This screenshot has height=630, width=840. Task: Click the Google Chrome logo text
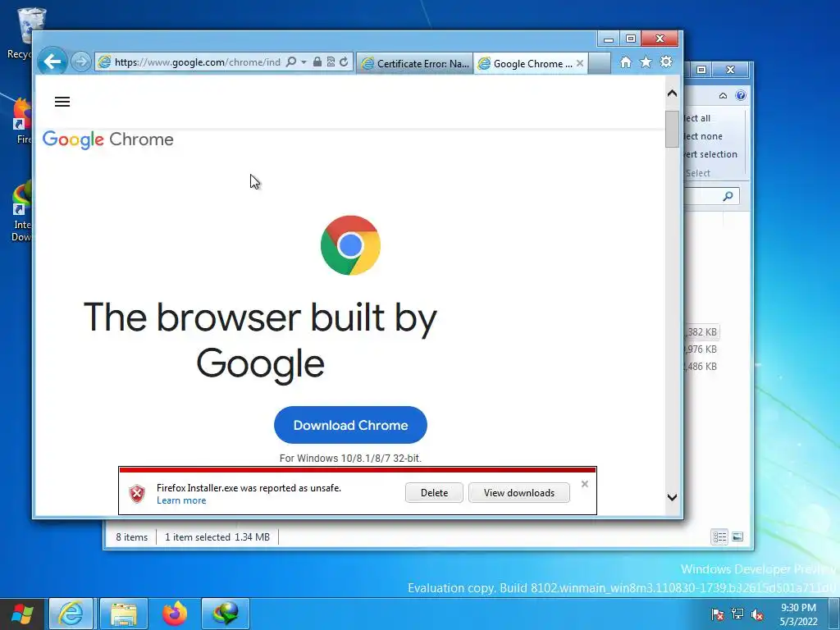pos(107,139)
